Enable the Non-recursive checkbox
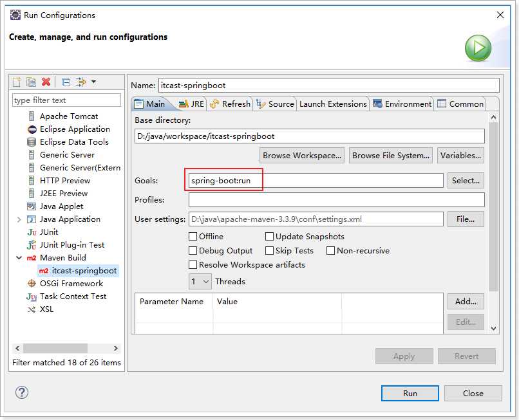This screenshot has width=519, height=420. pyautogui.click(x=330, y=251)
